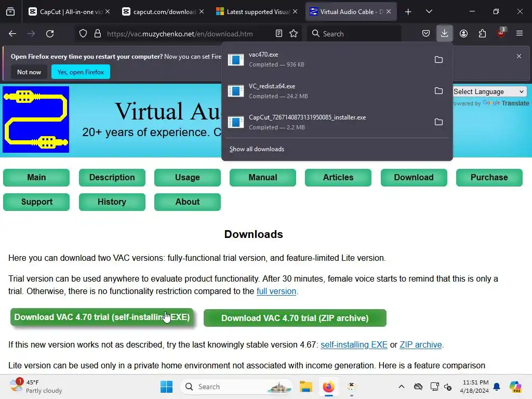This screenshot has width=532, height=399.
Task: Click the address bar URL
Action: (x=180, y=34)
